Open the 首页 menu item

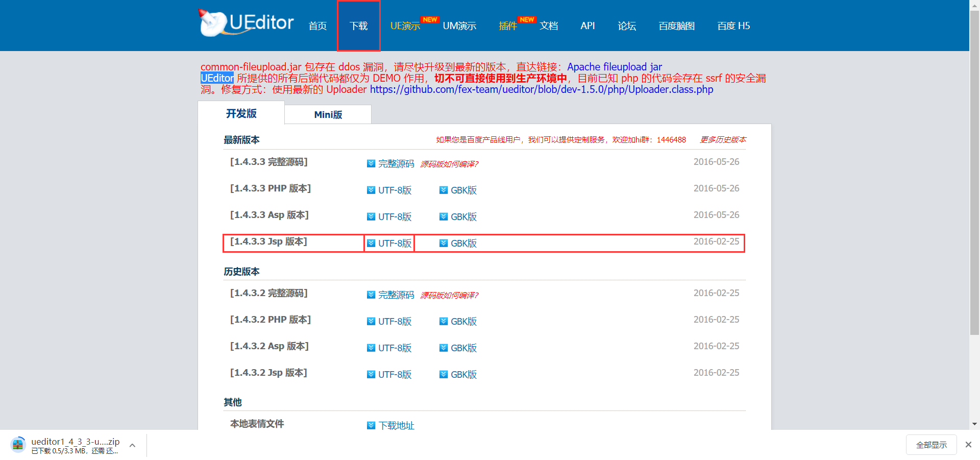(x=317, y=26)
